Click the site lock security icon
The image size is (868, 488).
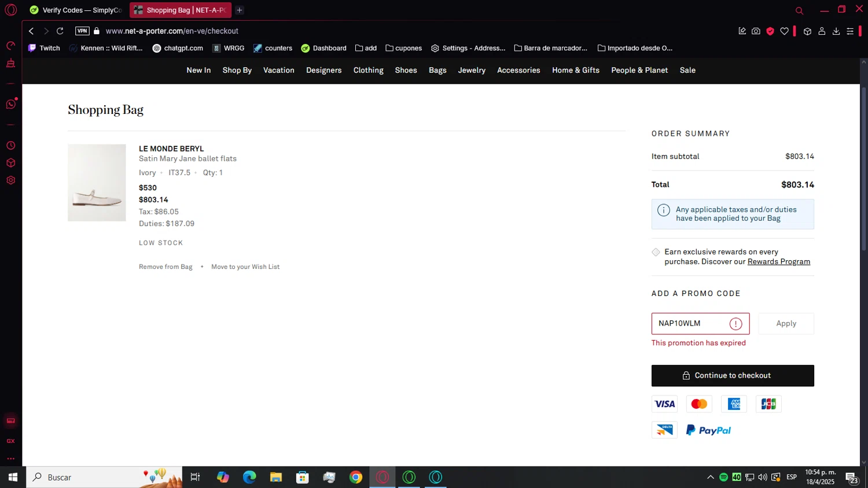97,31
